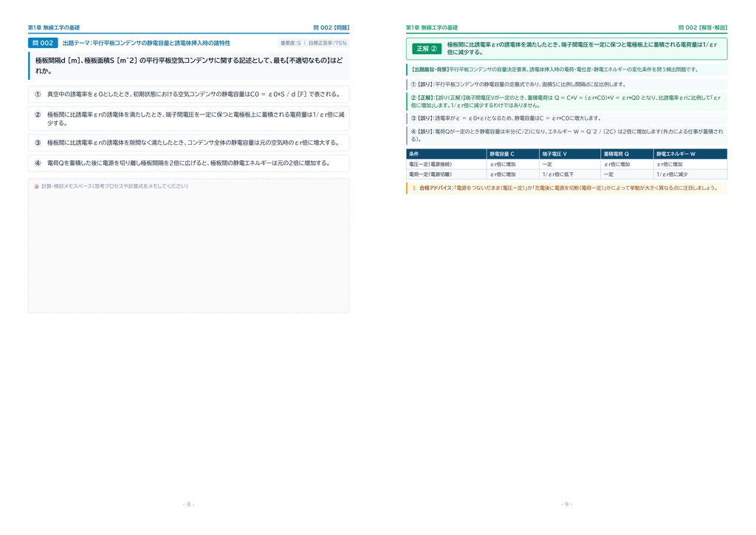The width and height of the screenshot is (756, 535).
Task: Click the 端子電圧 V table header
Action: click(x=570, y=154)
